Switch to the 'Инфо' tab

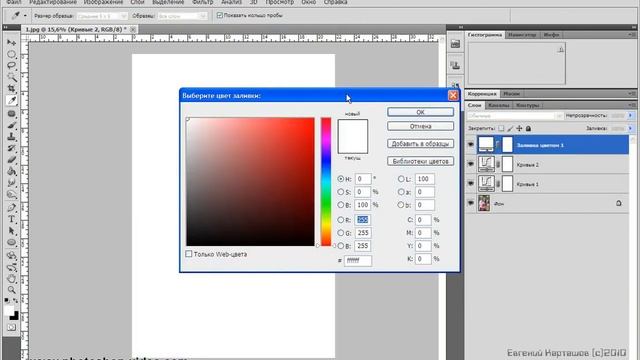(551, 35)
